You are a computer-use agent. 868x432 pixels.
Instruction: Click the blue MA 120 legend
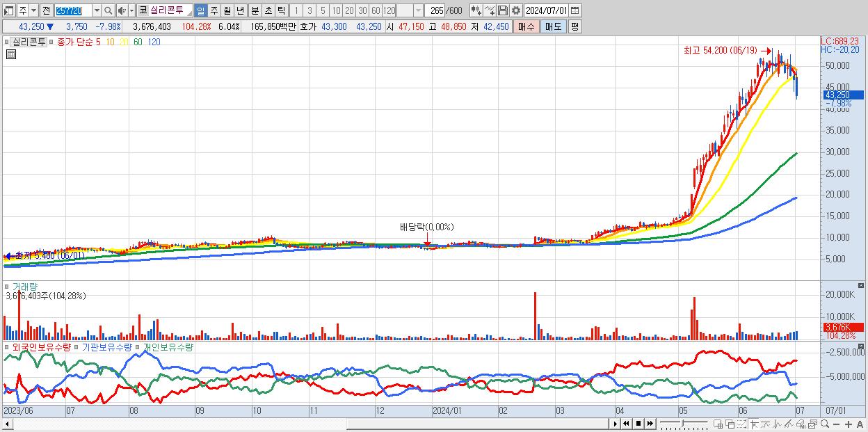(x=154, y=42)
